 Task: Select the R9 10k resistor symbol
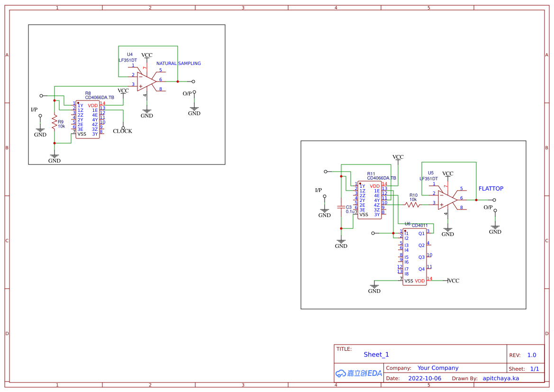(x=54, y=122)
